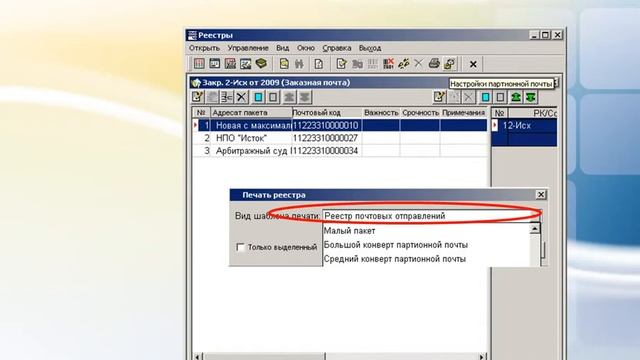Screen dimensions: 640x360
Task: Click the horizontal scrollbar right arrow
Action: 482,356
